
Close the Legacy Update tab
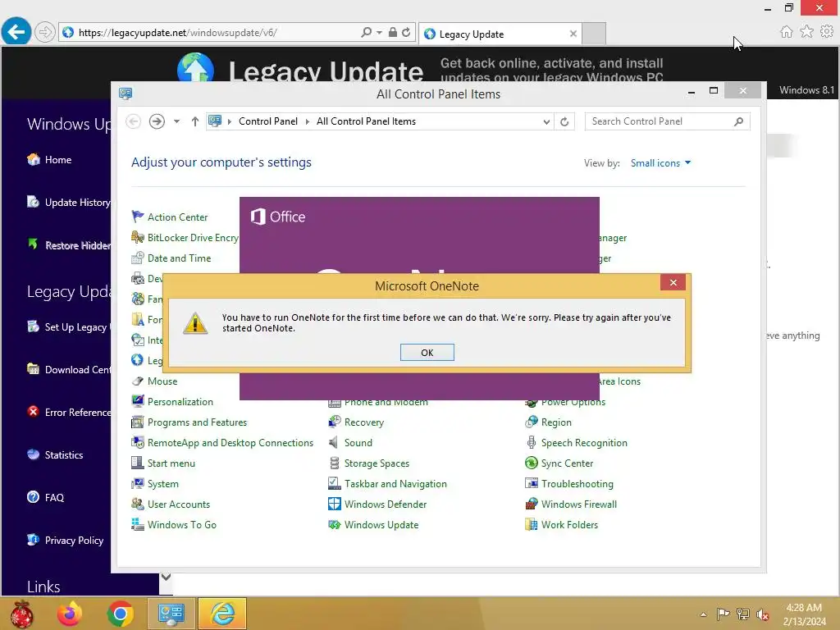[573, 34]
